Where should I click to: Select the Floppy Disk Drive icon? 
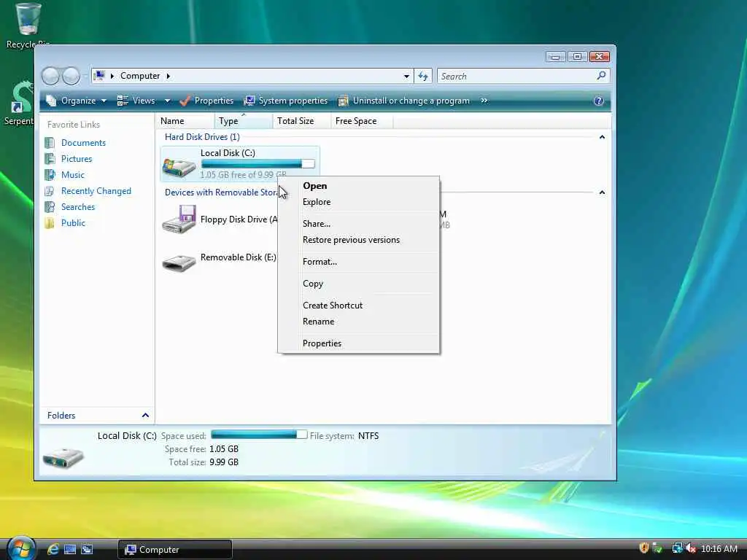179,219
